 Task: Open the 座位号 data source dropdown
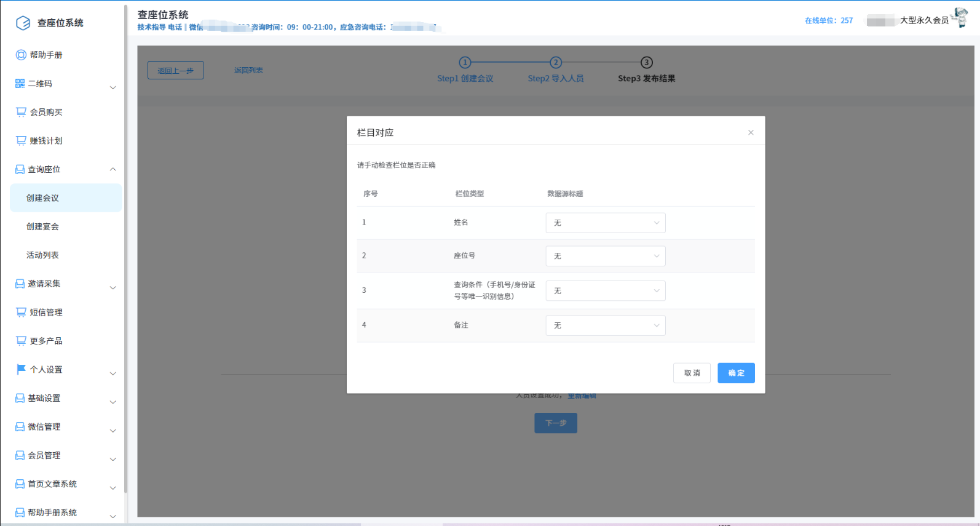click(605, 256)
